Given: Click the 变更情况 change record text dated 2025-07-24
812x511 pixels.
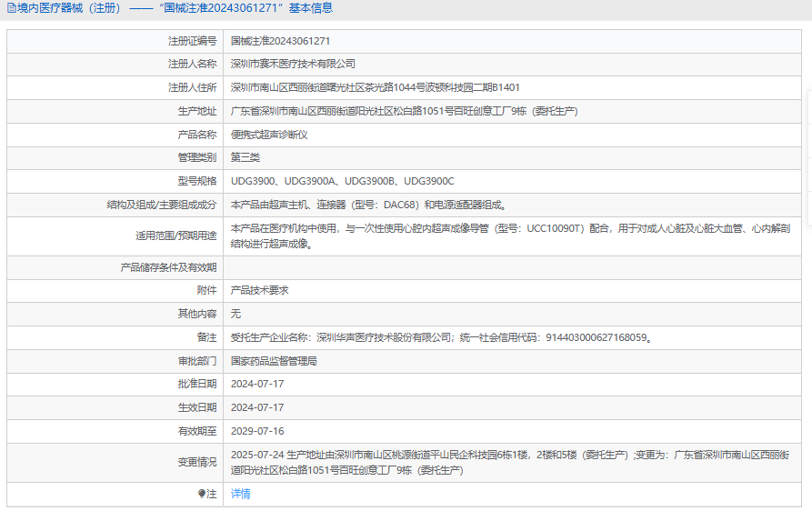Looking at the screenshot, I should [509, 454].
